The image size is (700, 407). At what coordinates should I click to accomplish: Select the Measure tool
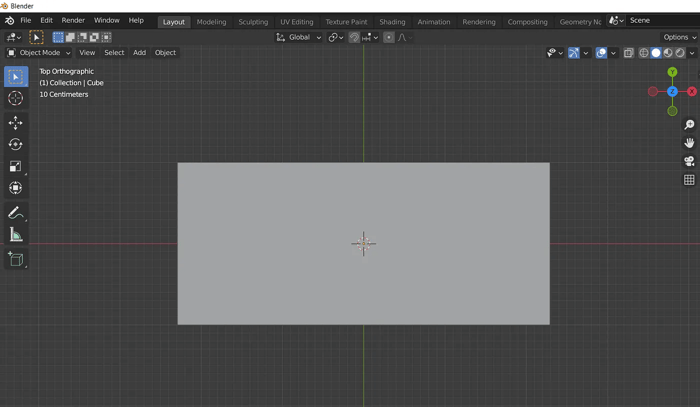click(x=15, y=235)
